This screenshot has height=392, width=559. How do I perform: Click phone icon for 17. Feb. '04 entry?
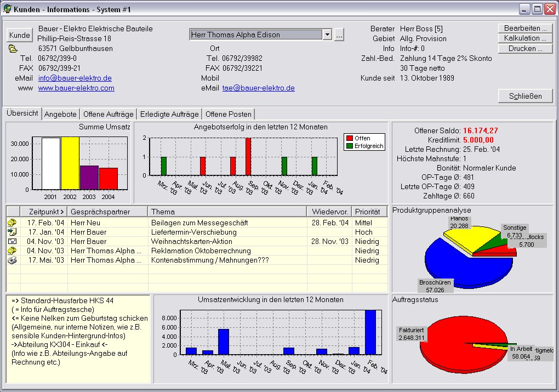pos(13,223)
